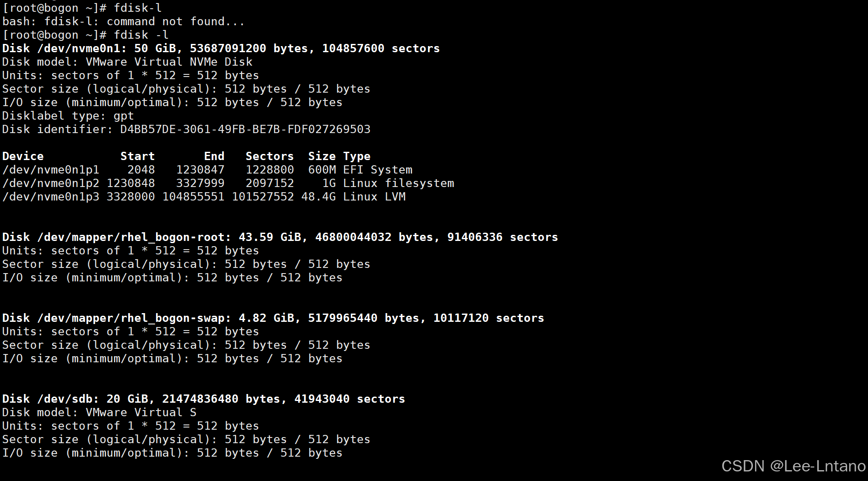Click the 'EFI System' type text
Image resolution: width=868 pixels, height=481 pixels.
(378, 170)
